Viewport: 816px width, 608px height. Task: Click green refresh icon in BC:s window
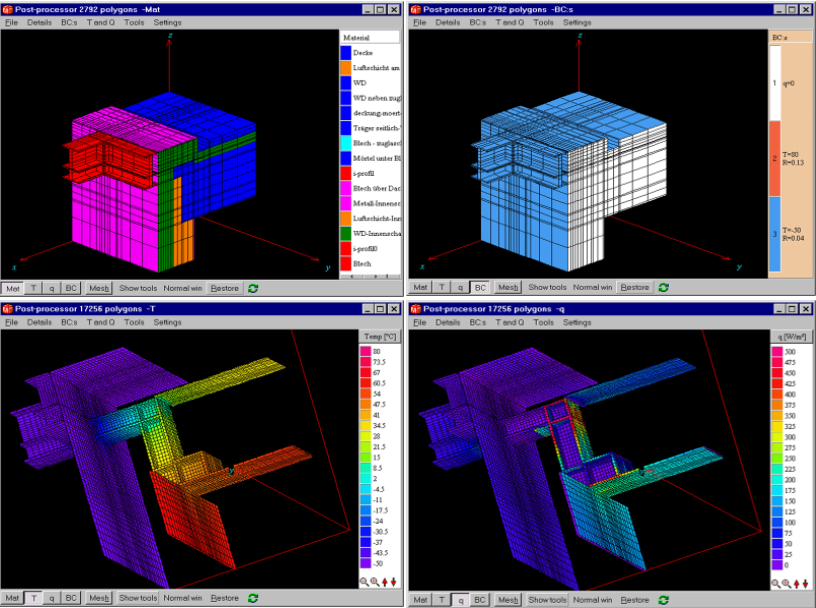coord(664,287)
